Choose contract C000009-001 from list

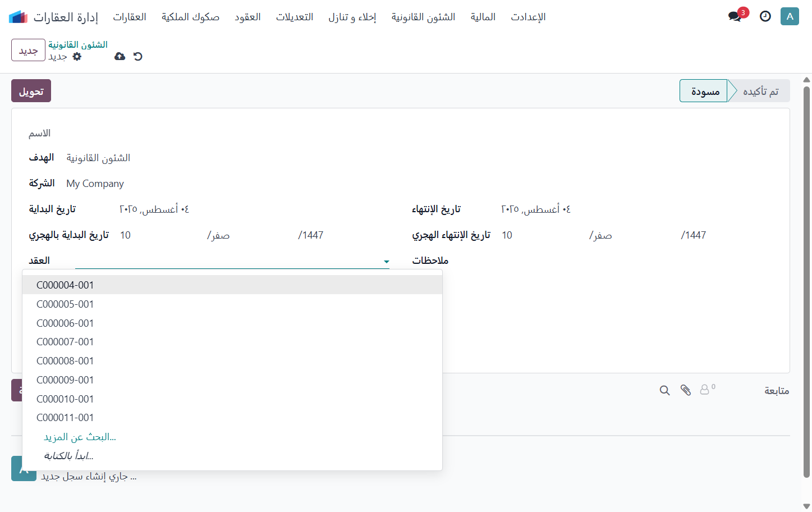(x=232, y=380)
